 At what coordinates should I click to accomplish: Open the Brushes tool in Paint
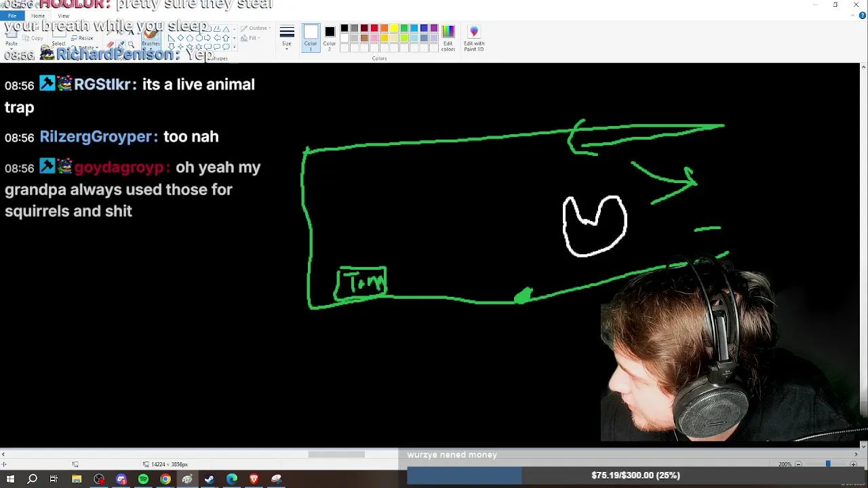[x=151, y=39]
